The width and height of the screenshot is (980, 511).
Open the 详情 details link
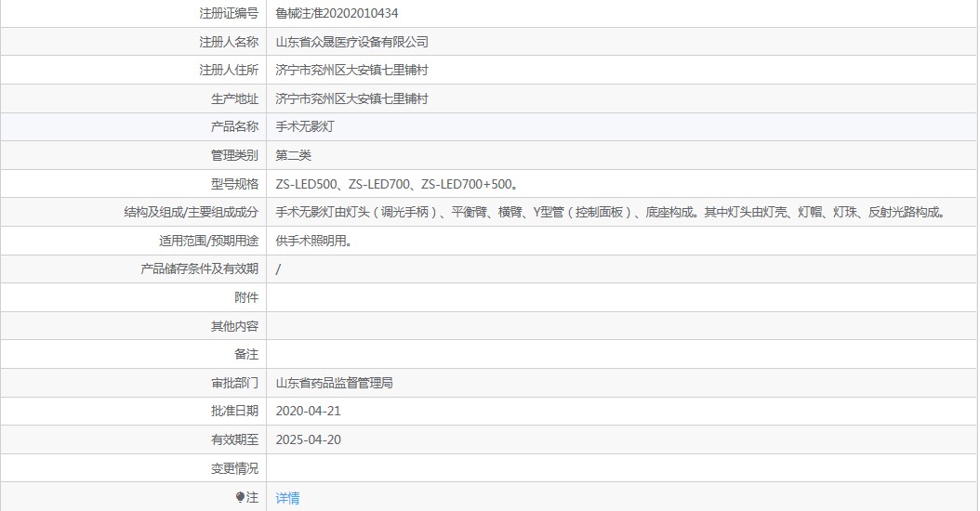coord(287,498)
